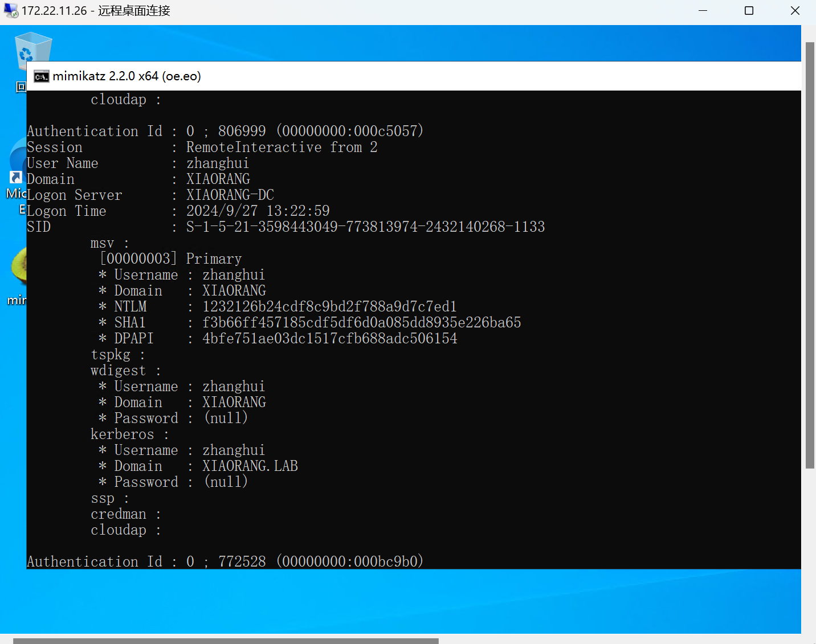Click the 172.22.11.26 window title text

[96, 11]
